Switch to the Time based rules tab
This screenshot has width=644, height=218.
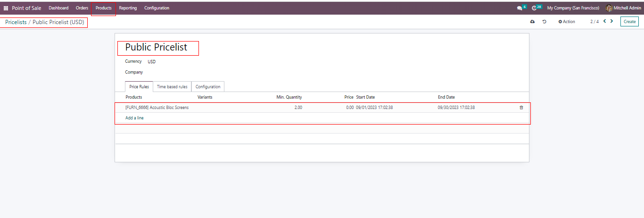(x=172, y=87)
